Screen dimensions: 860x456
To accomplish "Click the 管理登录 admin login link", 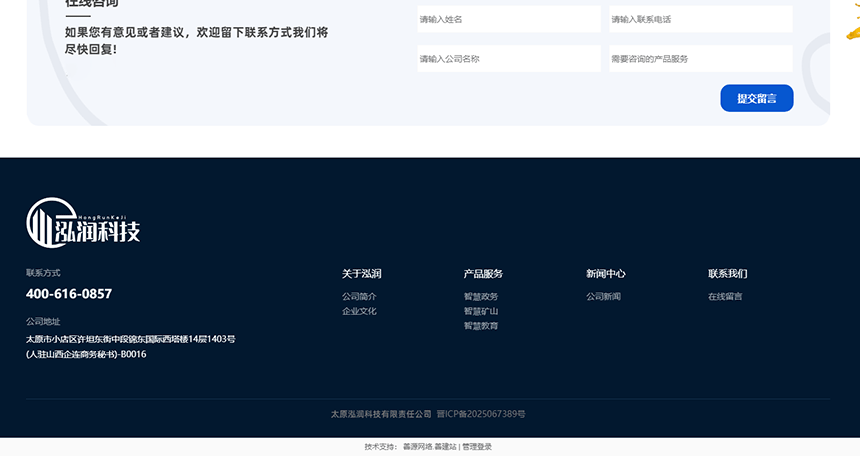I will point(477,447).
